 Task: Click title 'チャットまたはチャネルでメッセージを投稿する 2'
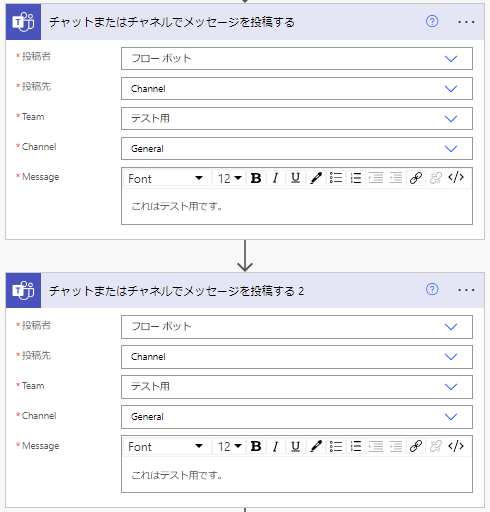click(177, 291)
